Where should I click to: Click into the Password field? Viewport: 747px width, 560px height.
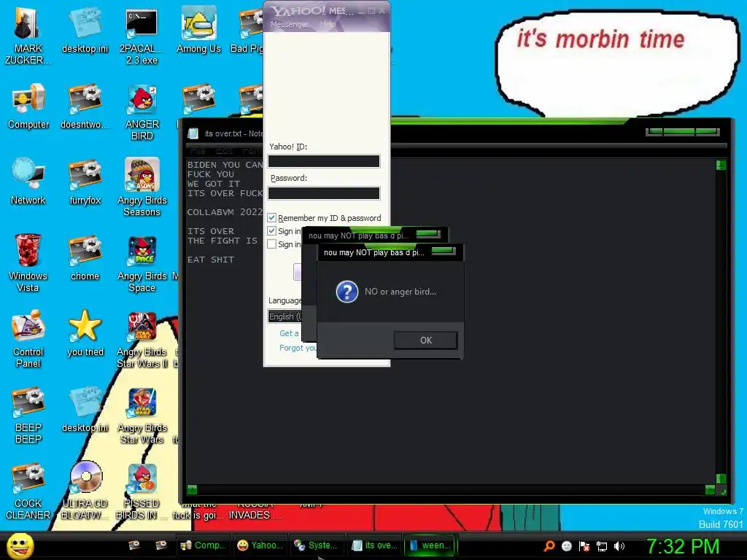(x=324, y=192)
